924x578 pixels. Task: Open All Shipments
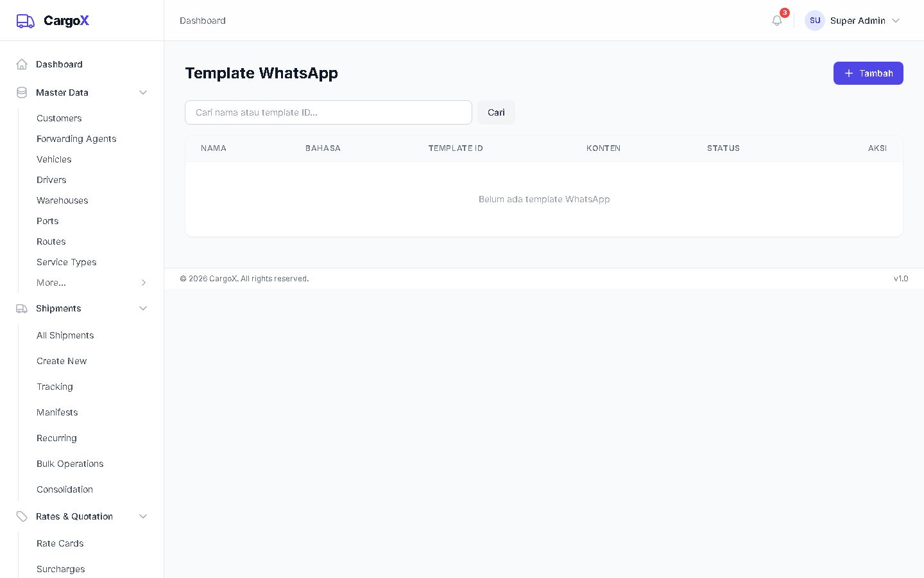[x=65, y=335]
